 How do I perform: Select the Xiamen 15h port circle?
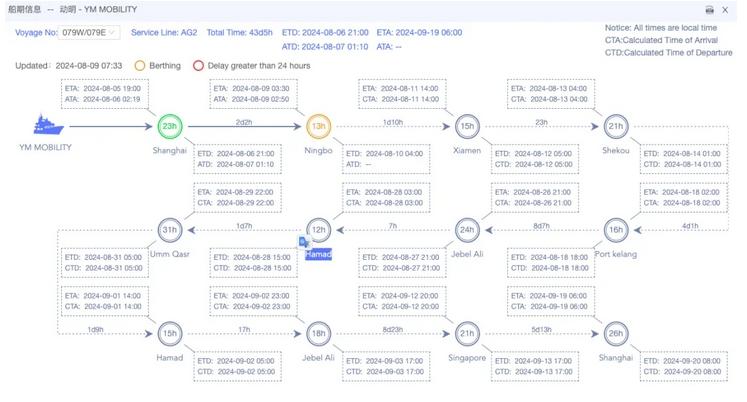[467, 126]
